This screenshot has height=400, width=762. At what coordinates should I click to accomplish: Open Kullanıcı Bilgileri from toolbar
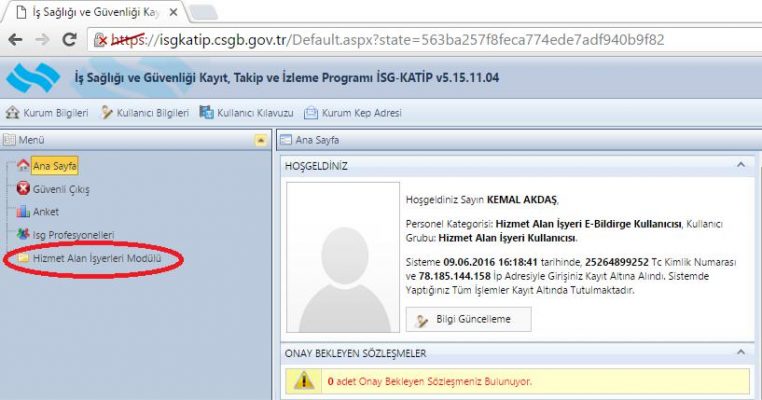pyautogui.click(x=144, y=113)
